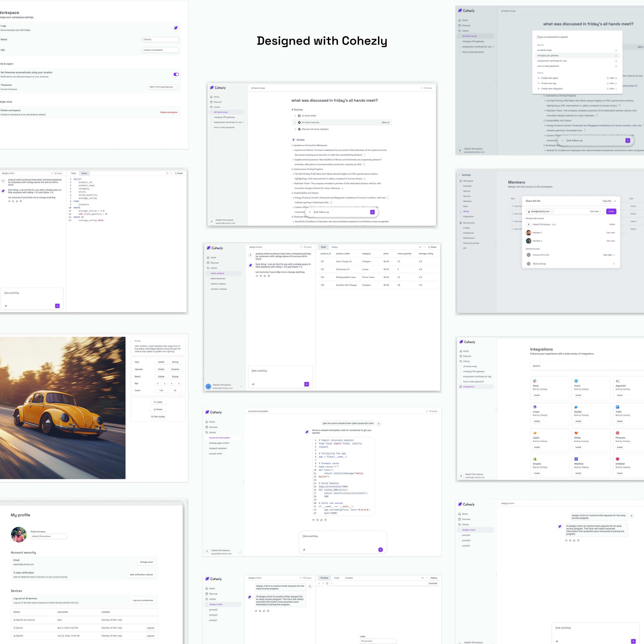
Task: Select the Lasso tool
Action: [158, 402]
